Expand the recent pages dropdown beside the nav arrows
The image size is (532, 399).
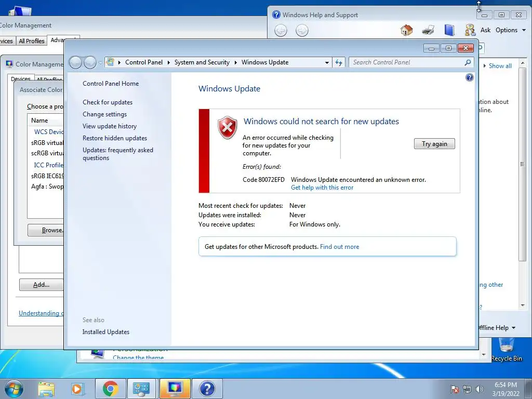[100, 63]
